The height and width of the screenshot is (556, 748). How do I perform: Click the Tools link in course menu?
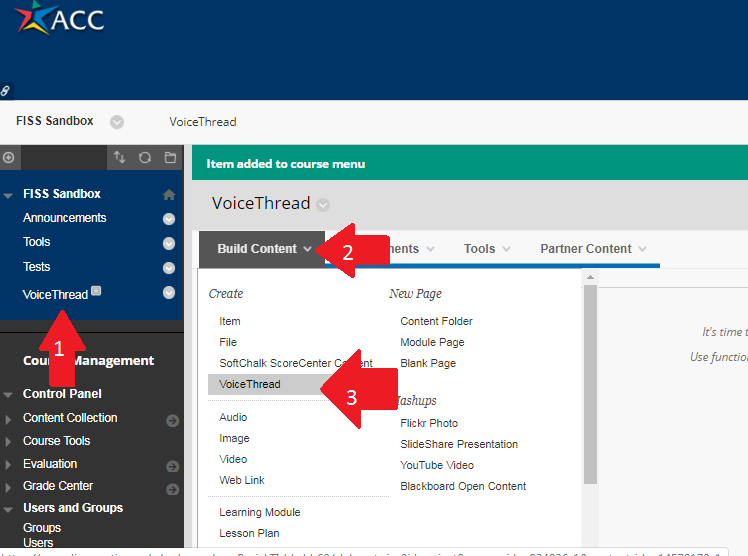click(36, 242)
